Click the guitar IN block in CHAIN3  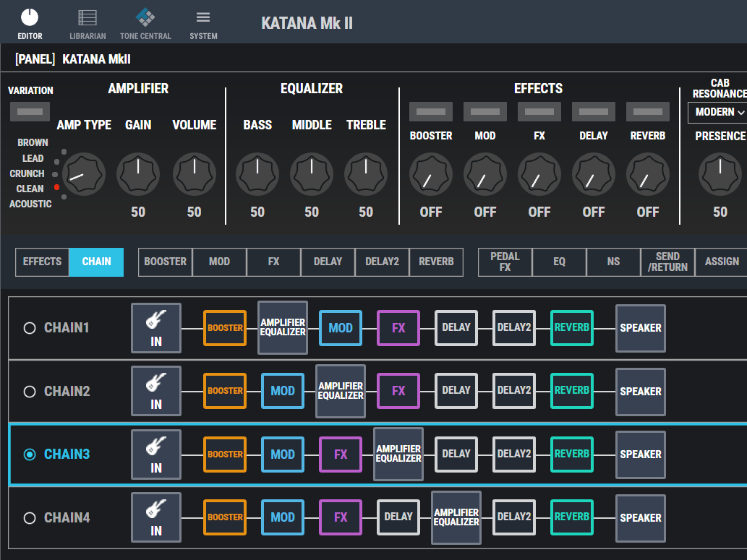pos(156,455)
